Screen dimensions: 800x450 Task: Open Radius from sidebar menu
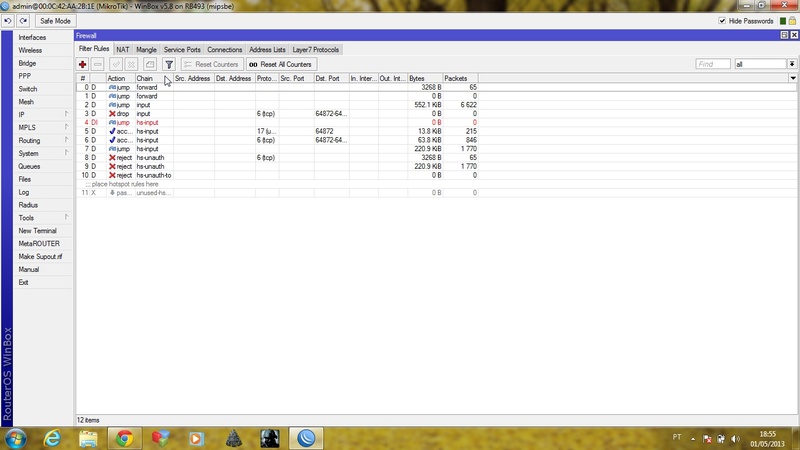coord(43,205)
